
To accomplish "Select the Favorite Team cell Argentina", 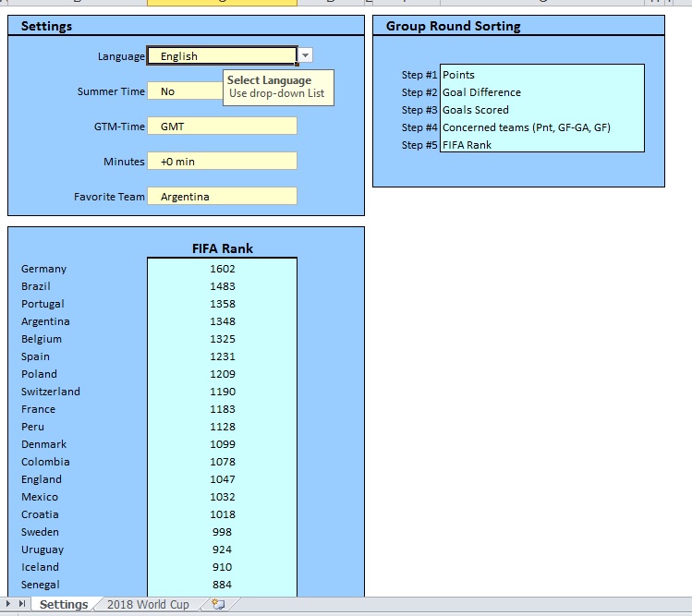I will [x=222, y=197].
